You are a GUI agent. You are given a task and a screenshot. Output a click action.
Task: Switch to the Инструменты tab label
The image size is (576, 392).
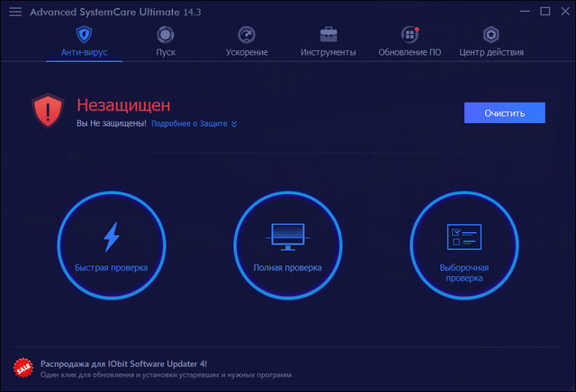tap(328, 52)
